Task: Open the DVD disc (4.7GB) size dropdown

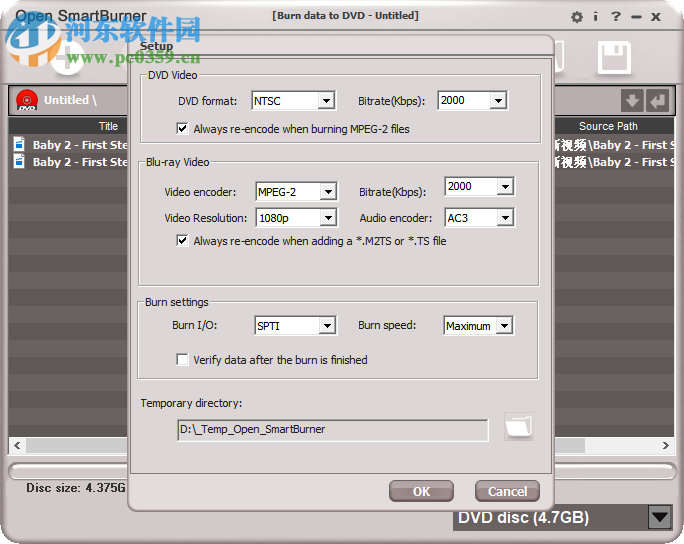Action: point(660,517)
